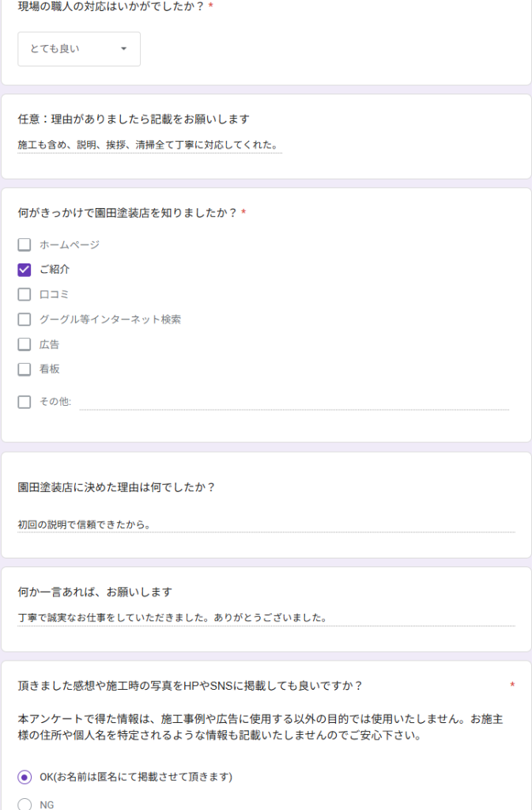Check the ホームページ checkbox
The image size is (532, 810).
(x=25, y=244)
